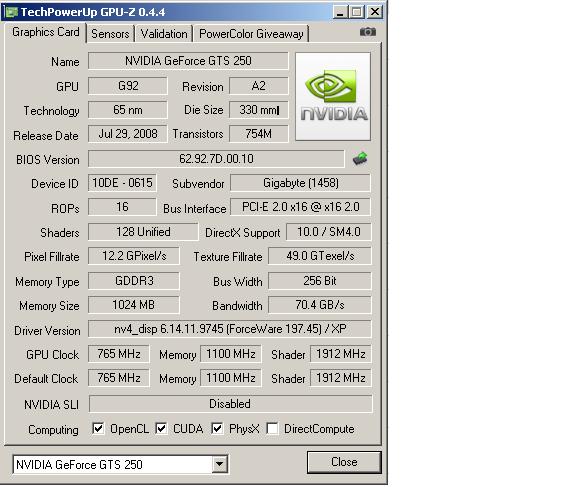The width and height of the screenshot is (577, 487).
Task: Click the ROPs field showing 16
Action: pyautogui.click(x=122, y=207)
